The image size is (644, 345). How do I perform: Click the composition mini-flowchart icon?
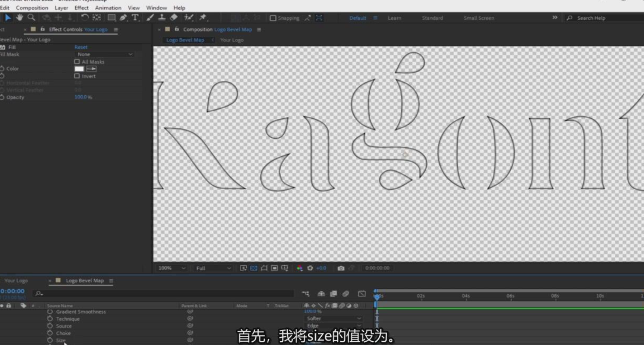point(306,294)
